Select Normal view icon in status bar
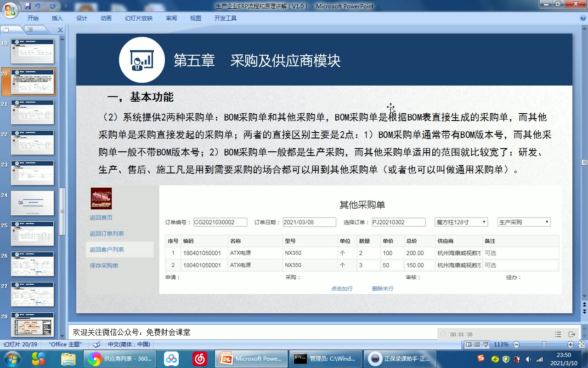588x368 pixels. coord(469,344)
